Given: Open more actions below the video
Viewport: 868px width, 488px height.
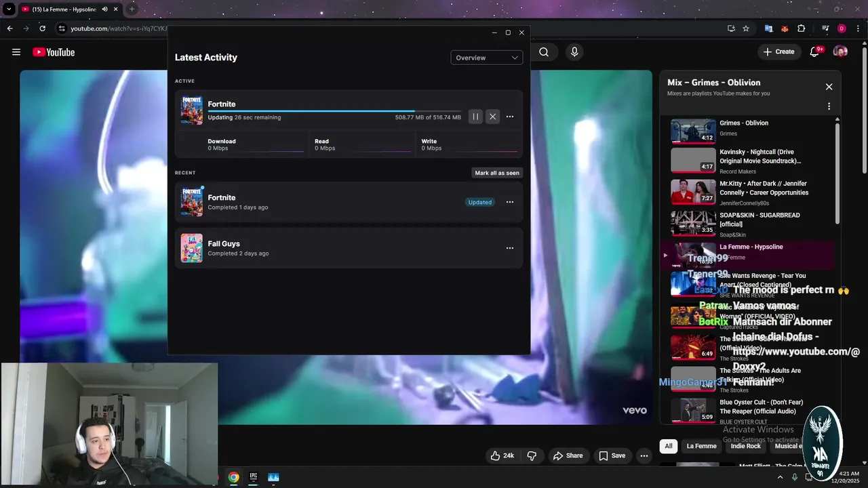Looking at the screenshot, I should click(x=644, y=455).
